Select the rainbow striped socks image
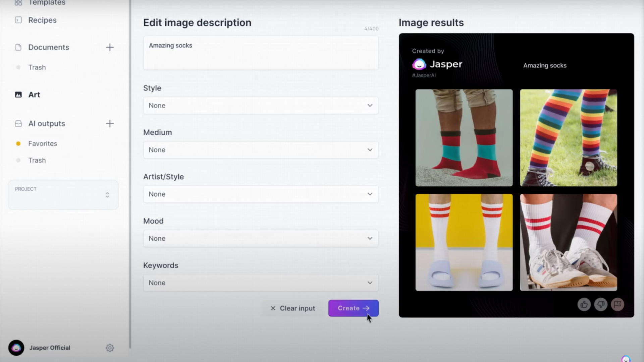 pyautogui.click(x=568, y=138)
